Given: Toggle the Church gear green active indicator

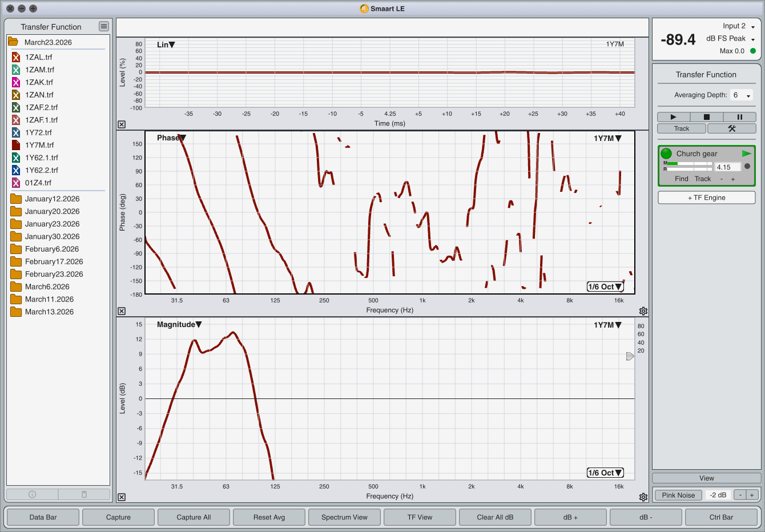Looking at the screenshot, I should [666, 154].
